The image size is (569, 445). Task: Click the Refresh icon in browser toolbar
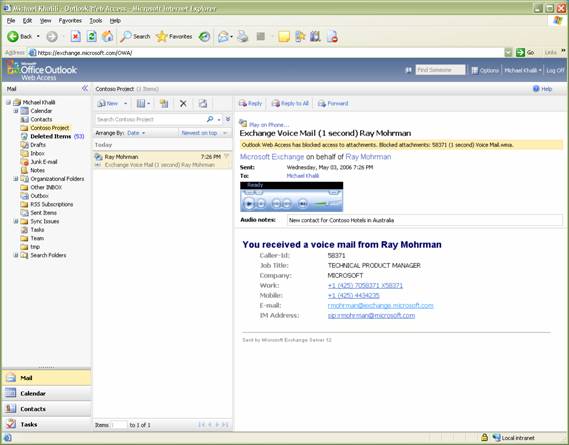tap(92, 36)
